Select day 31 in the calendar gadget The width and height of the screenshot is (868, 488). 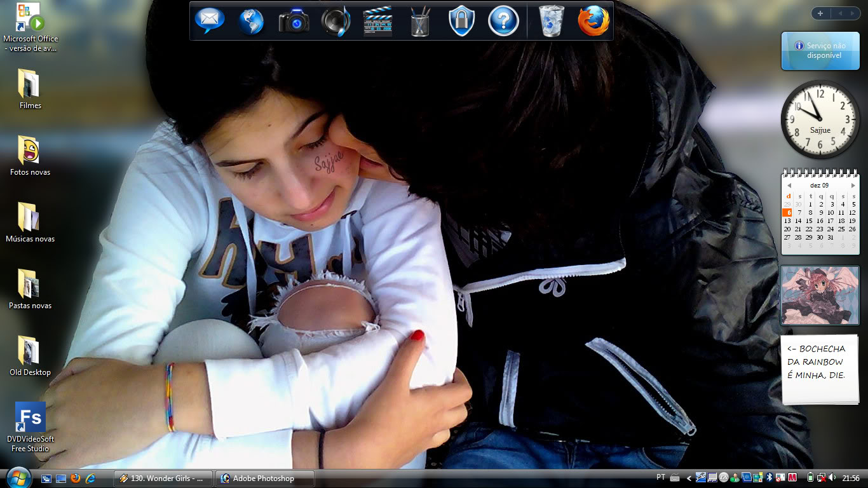(x=831, y=238)
